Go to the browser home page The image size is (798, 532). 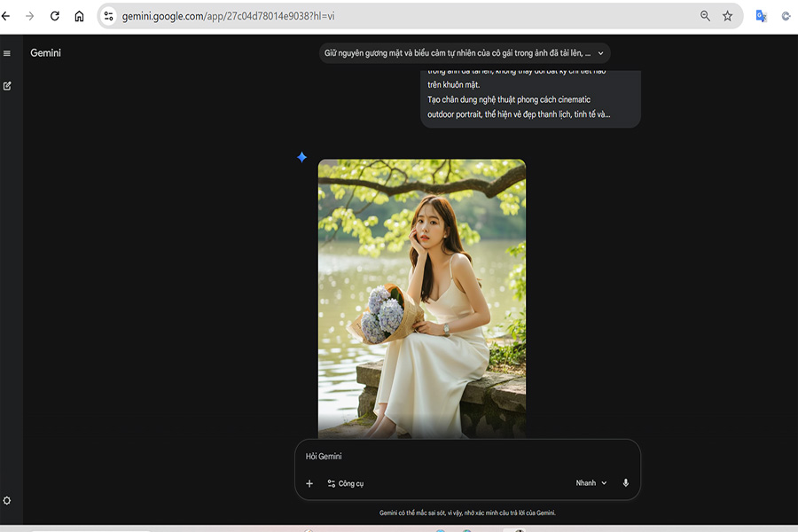click(79, 16)
